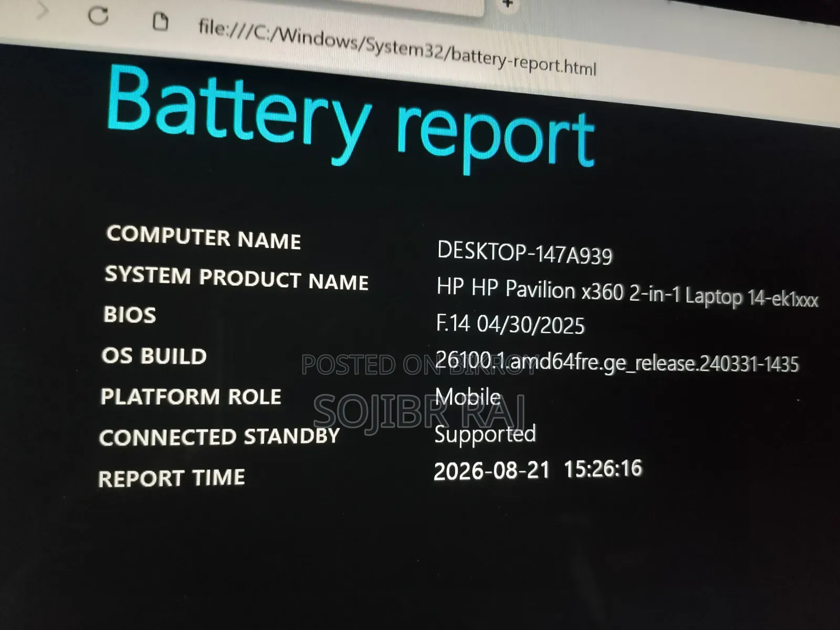
Task: Click the file page icon beside the address
Action: tap(160, 22)
